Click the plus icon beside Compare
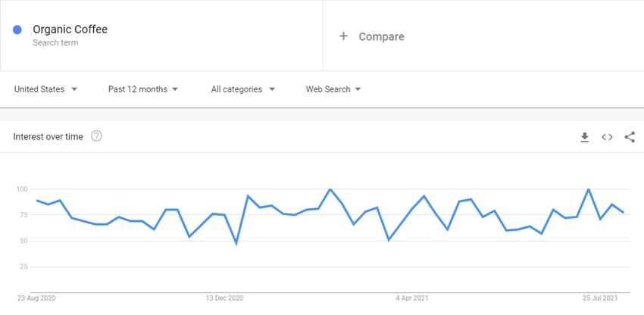This screenshot has width=644, height=315. (343, 36)
